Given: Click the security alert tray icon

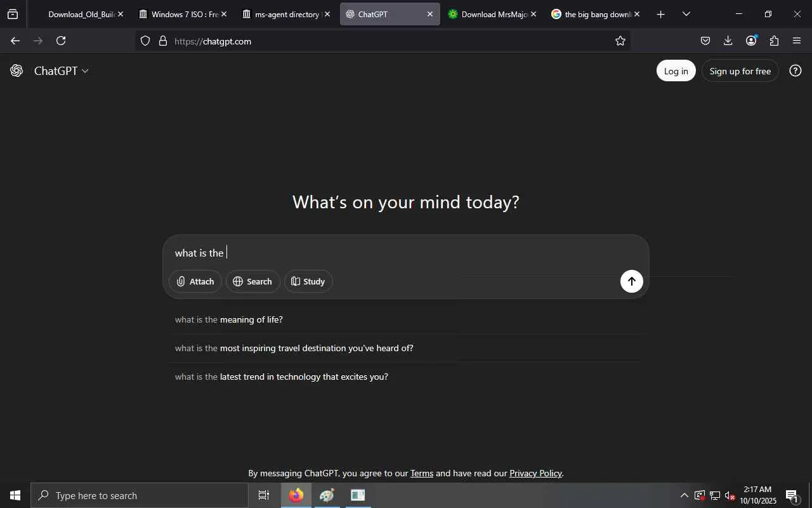Looking at the screenshot, I should pyautogui.click(x=700, y=495).
